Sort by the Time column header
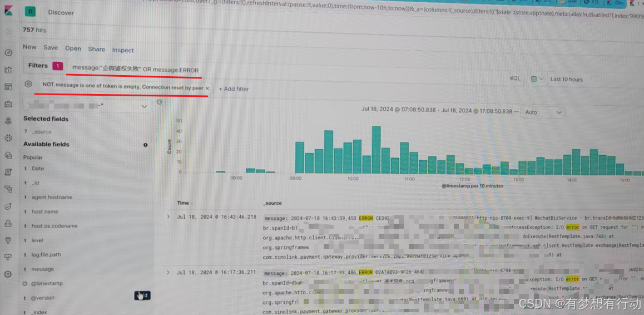This screenshot has height=315, width=644. point(183,203)
